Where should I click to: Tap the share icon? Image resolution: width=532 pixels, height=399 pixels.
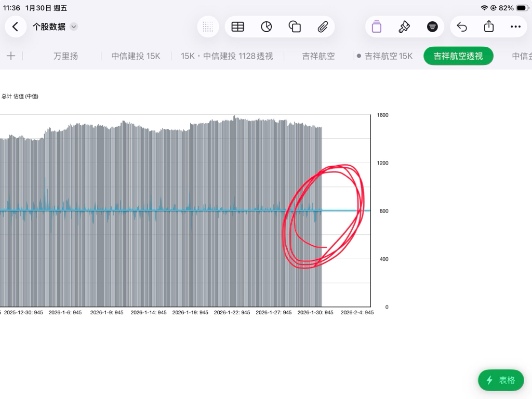489,26
